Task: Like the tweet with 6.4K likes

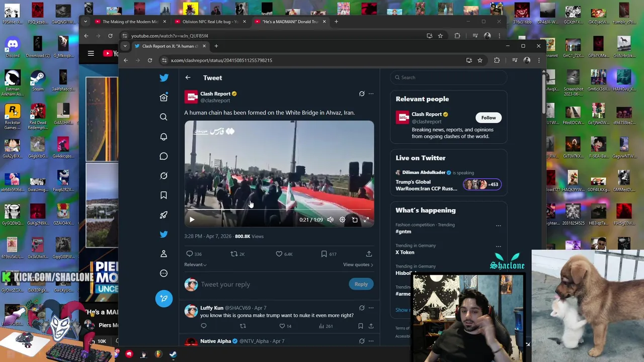Action: (279, 254)
